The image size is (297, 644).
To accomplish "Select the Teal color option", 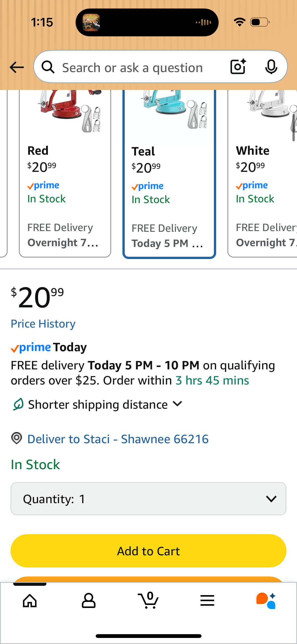I will coord(169,174).
